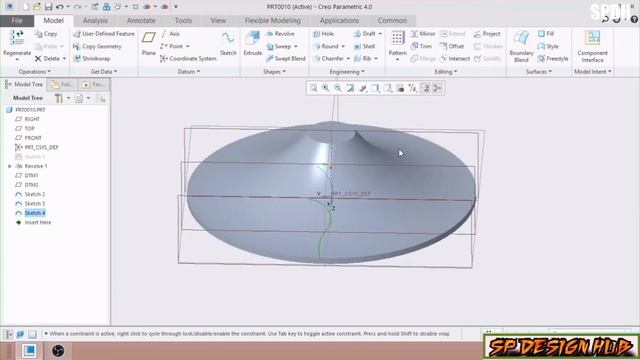Open the Operations group dropdown
The height and width of the screenshot is (360, 640).
pos(34,72)
